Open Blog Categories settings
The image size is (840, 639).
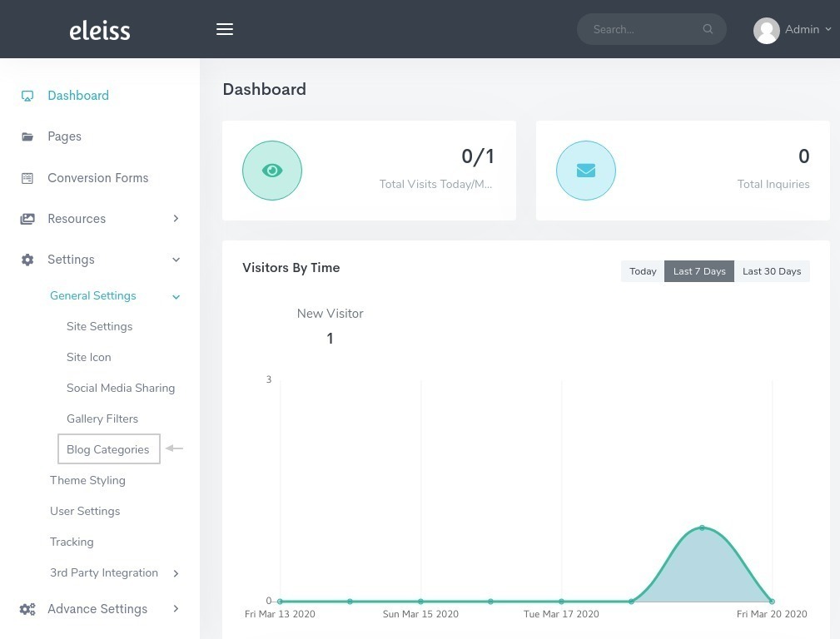click(108, 448)
